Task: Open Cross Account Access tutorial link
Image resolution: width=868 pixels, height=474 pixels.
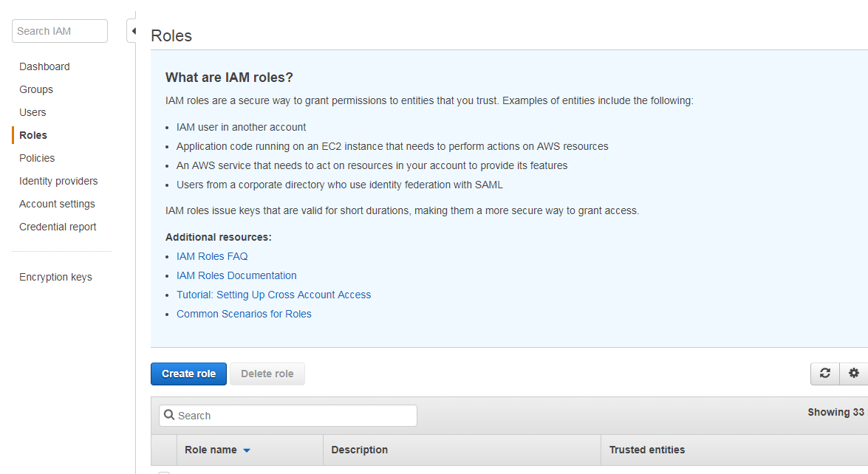Action: pos(273,295)
